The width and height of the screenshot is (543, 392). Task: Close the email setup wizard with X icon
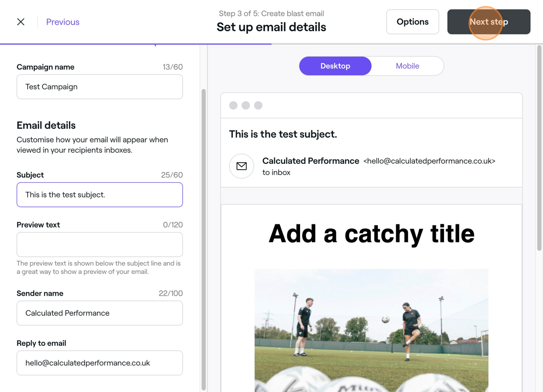[21, 22]
